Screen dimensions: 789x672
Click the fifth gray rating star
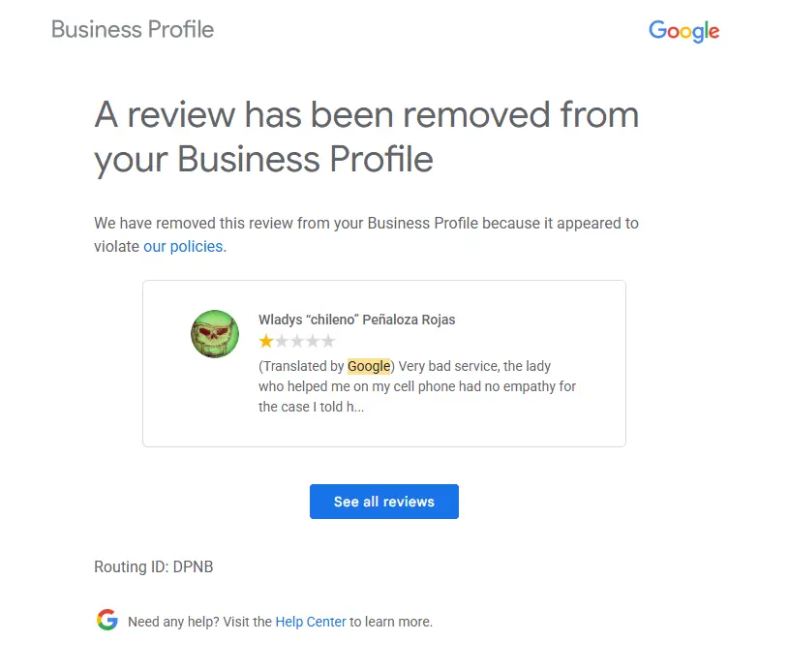pos(328,341)
